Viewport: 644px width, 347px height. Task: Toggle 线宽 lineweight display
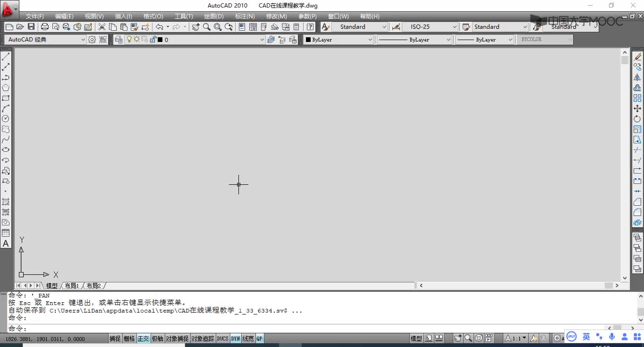(248, 339)
